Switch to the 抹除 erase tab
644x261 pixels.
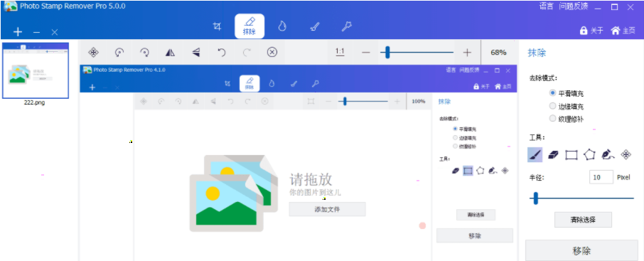pos(249,26)
